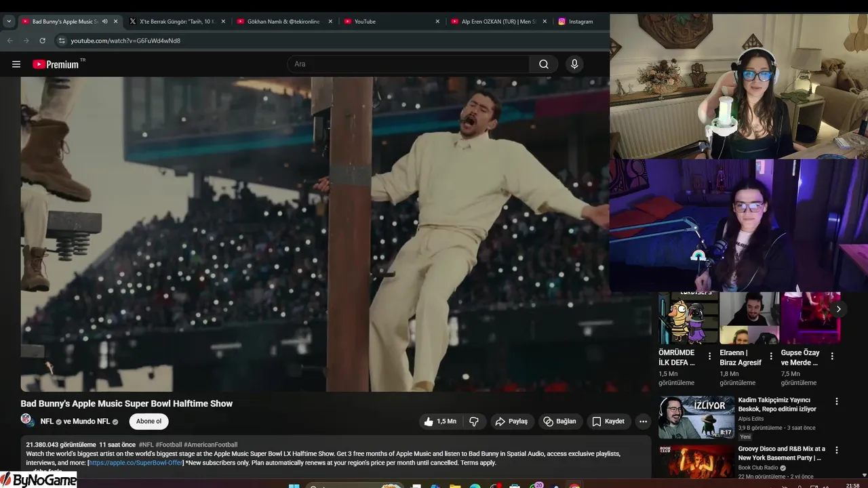Mute the Bad Bunny tab via speaker icon
The width and height of the screenshot is (868, 488).
tap(104, 22)
